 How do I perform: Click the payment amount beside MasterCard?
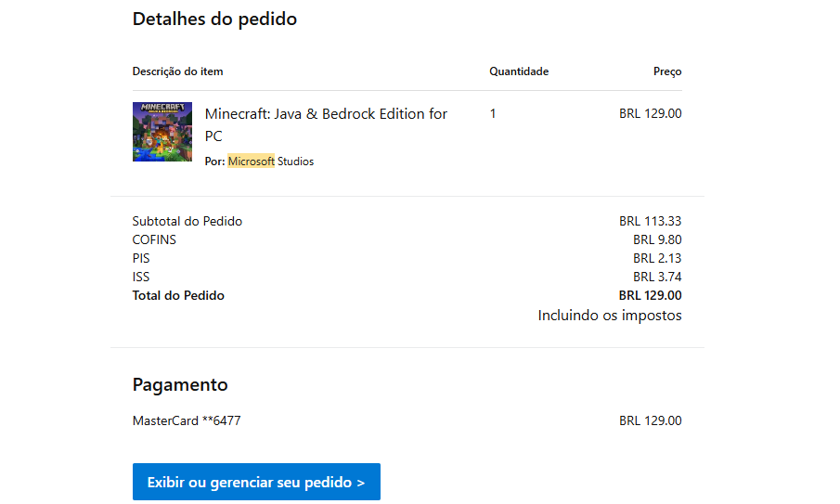pos(650,420)
